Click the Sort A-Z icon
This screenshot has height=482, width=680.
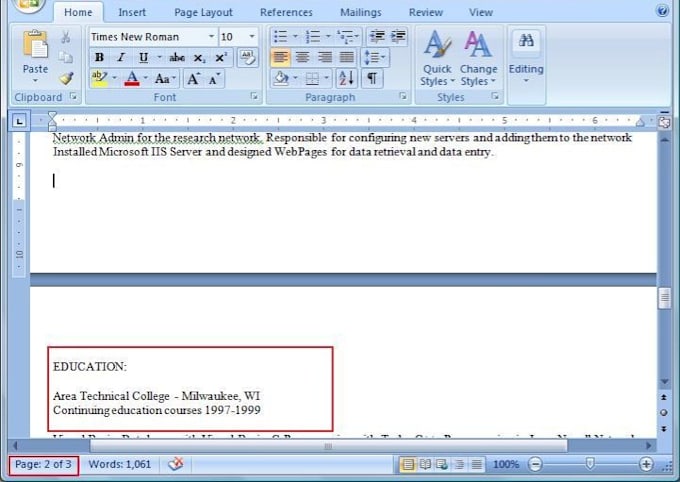[x=347, y=79]
